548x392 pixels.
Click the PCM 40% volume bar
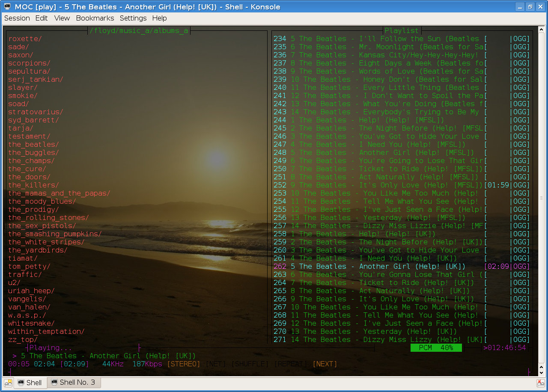point(436,347)
